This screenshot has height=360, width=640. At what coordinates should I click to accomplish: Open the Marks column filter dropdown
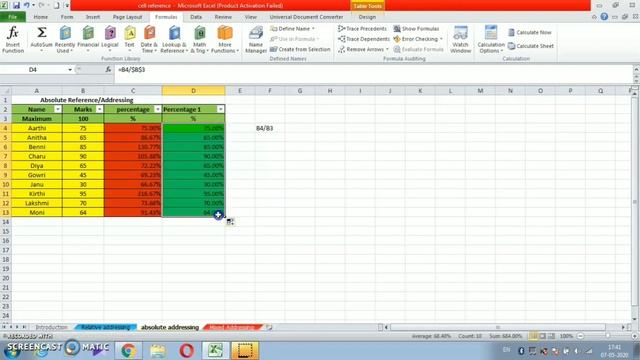tap(99, 109)
